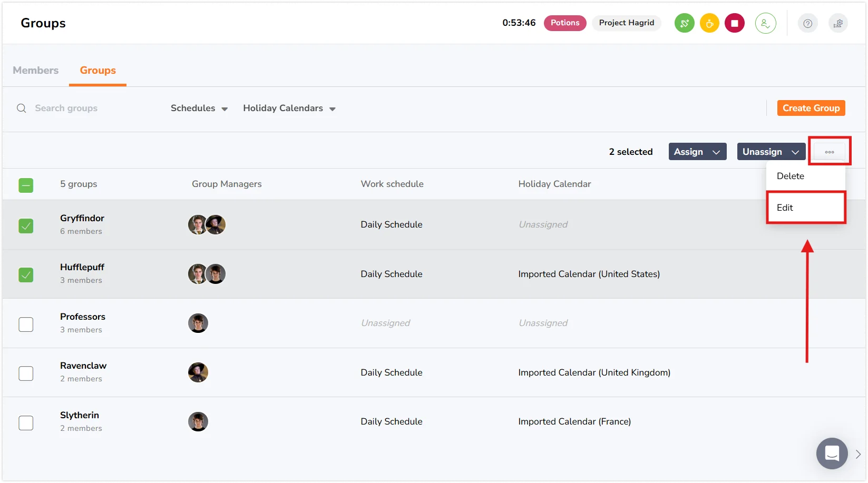This screenshot has height=483, width=868.
Task: Click the Potions activity tag
Action: [565, 23]
